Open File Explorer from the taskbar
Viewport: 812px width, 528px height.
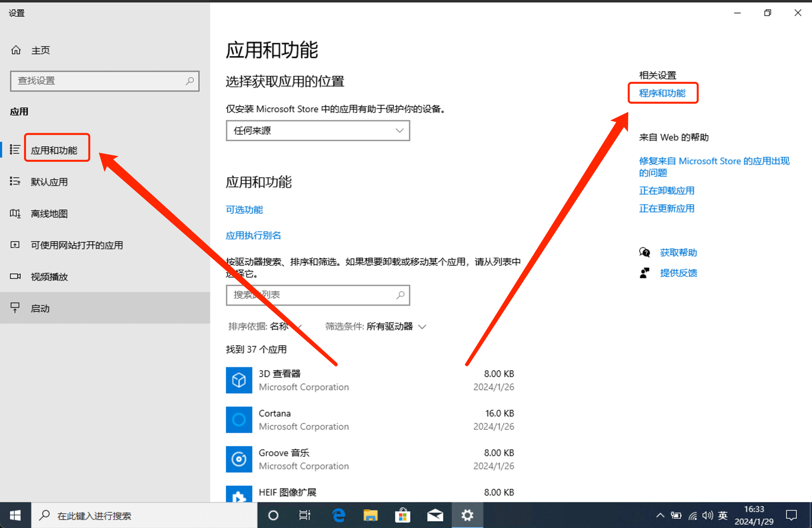(x=370, y=516)
